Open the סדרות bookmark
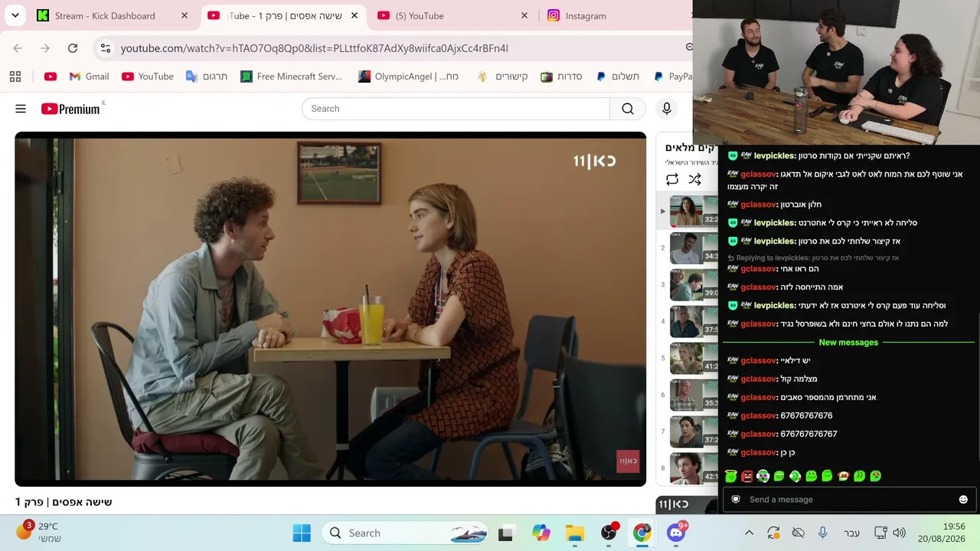The width and height of the screenshot is (980, 551). tap(561, 77)
